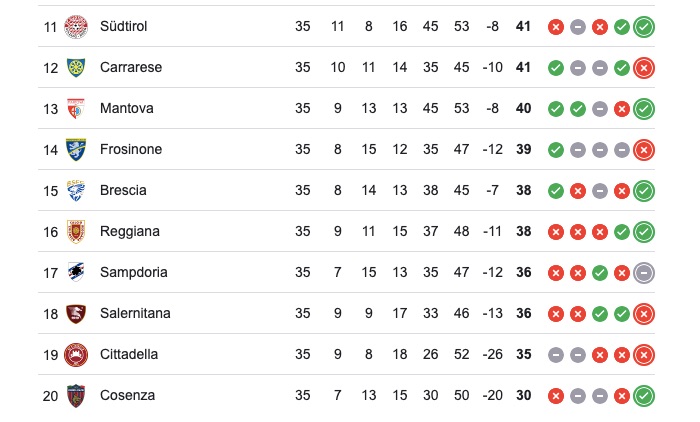Screen dimensions: 700x422
Task: Click the Brescia team crest icon
Action: pyautogui.click(x=75, y=190)
